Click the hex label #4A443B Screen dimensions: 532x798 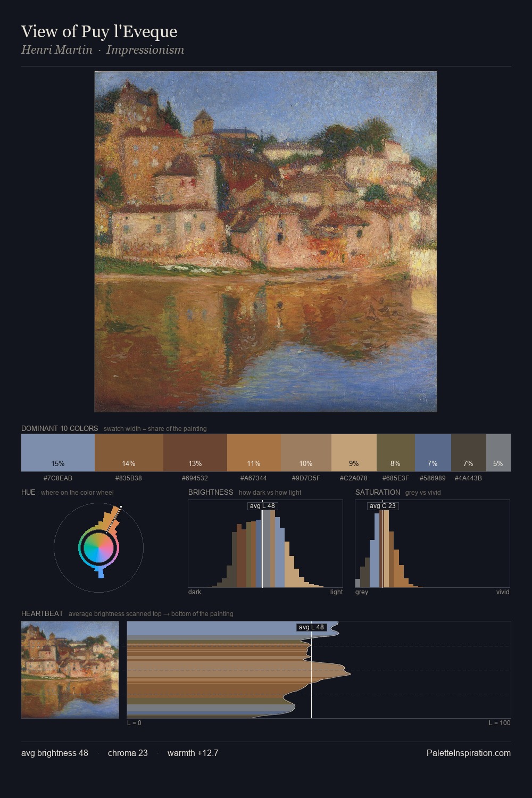pos(469,478)
